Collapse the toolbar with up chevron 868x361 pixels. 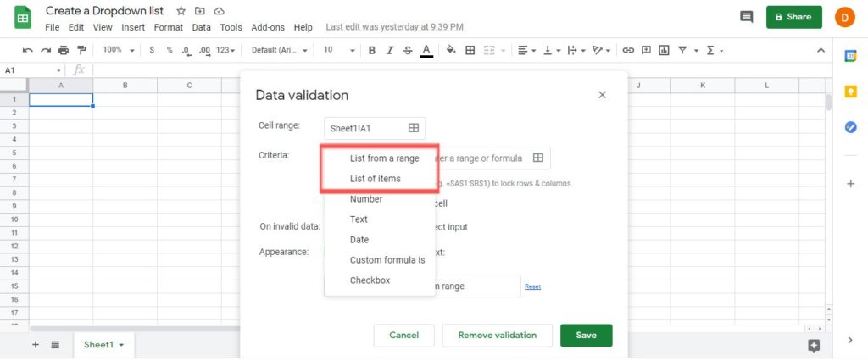(821, 50)
